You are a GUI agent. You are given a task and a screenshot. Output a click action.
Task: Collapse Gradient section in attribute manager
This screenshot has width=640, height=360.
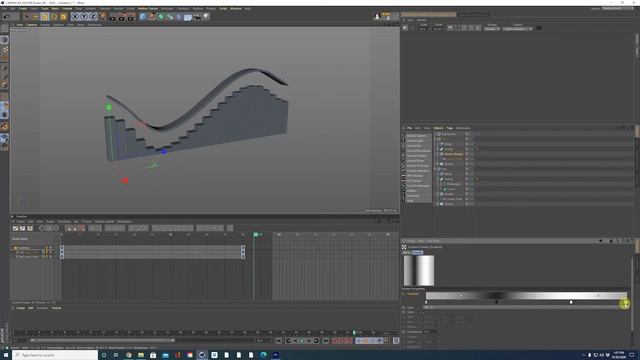[x=404, y=293]
